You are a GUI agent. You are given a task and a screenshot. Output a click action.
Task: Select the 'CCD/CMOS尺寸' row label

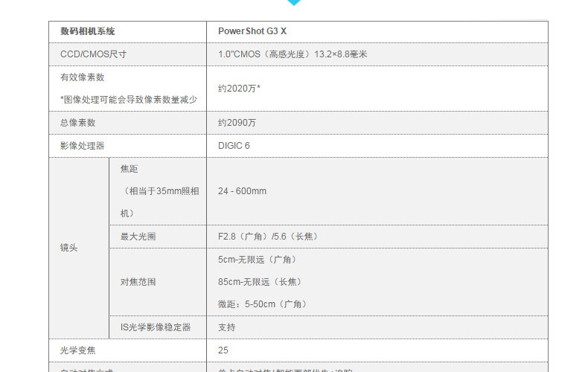tap(93, 54)
